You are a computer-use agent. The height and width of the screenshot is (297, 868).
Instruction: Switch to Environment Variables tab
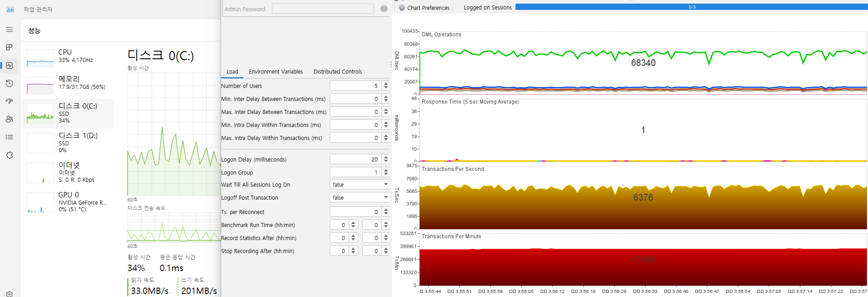[275, 71]
